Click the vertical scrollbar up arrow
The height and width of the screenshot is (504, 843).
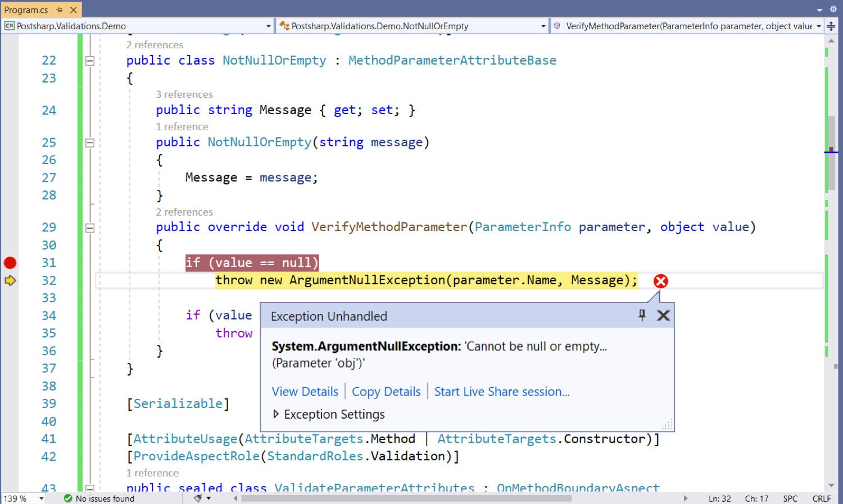(832, 41)
